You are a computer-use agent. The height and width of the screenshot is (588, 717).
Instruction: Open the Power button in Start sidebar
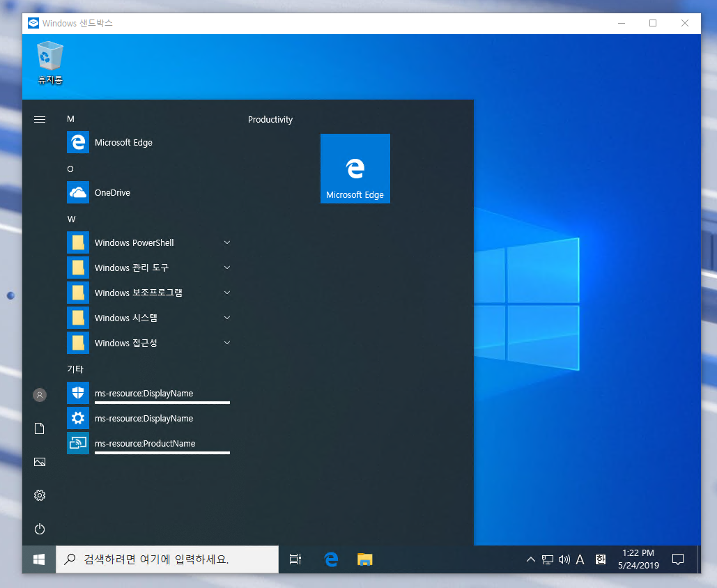point(40,529)
